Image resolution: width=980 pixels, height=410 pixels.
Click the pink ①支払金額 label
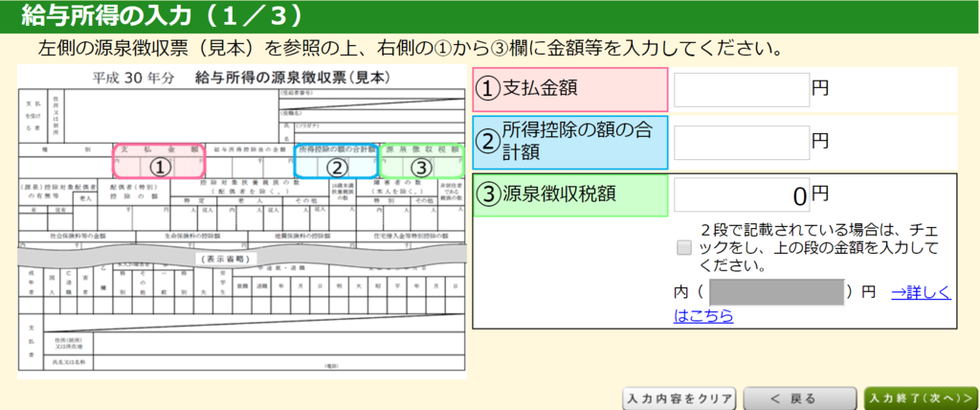tap(570, 89)
